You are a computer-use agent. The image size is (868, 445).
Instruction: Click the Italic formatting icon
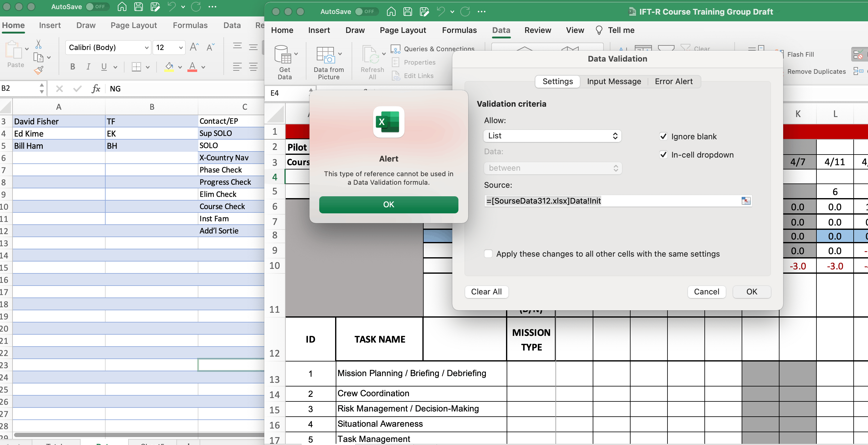88,67
